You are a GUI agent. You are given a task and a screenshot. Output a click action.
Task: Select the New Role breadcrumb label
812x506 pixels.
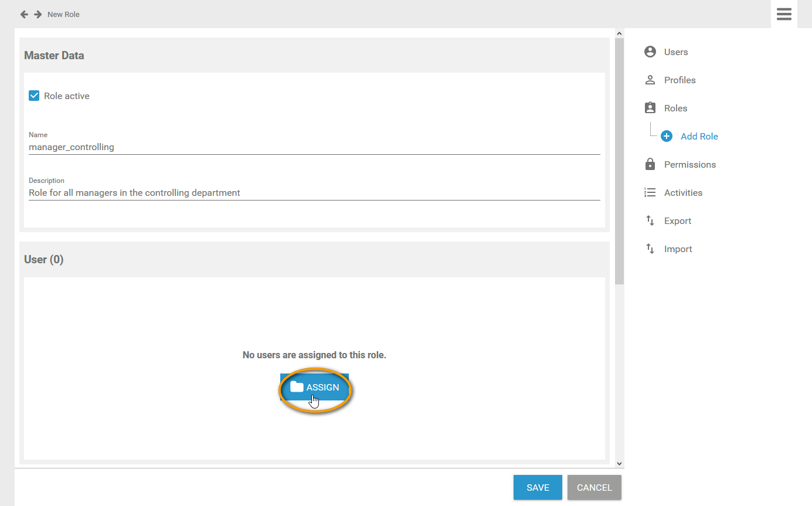pos(63,14)
